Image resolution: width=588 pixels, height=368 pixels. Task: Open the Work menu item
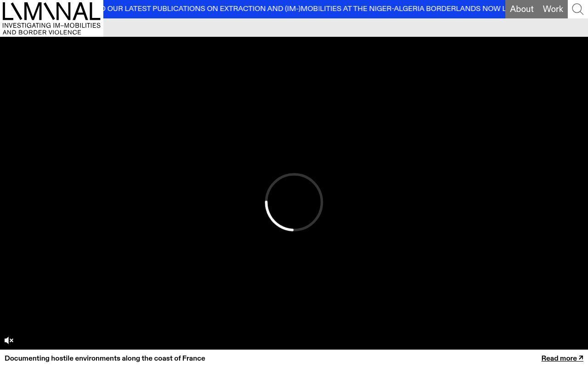[553, 9]
